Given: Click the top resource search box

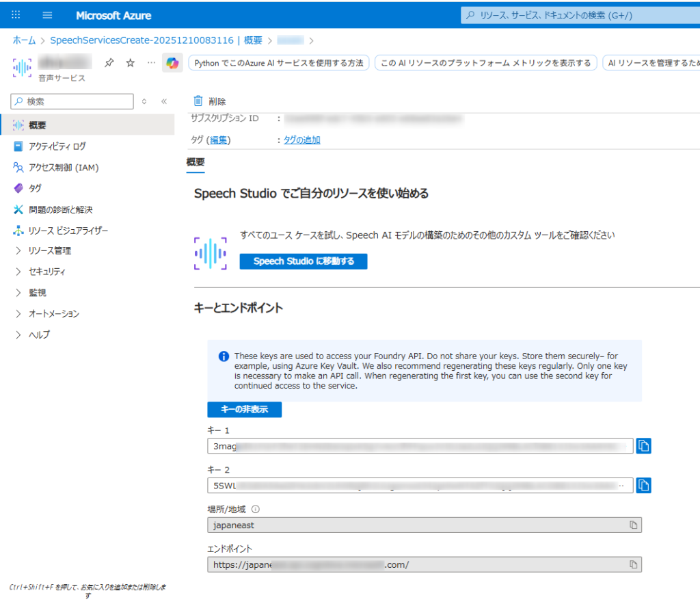Looking at the screenshot, I should [x=581, y=15].
